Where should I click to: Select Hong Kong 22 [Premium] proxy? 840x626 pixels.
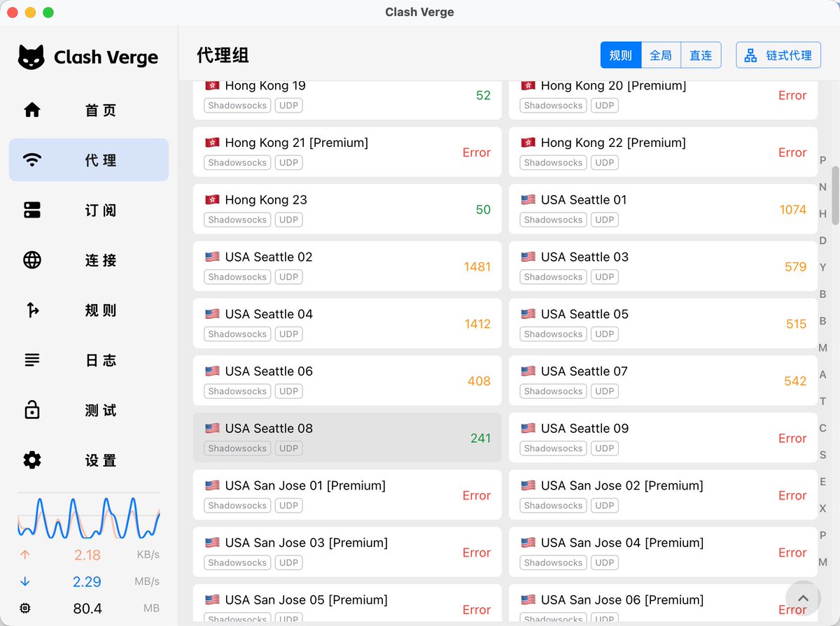(x=663, y=152)
